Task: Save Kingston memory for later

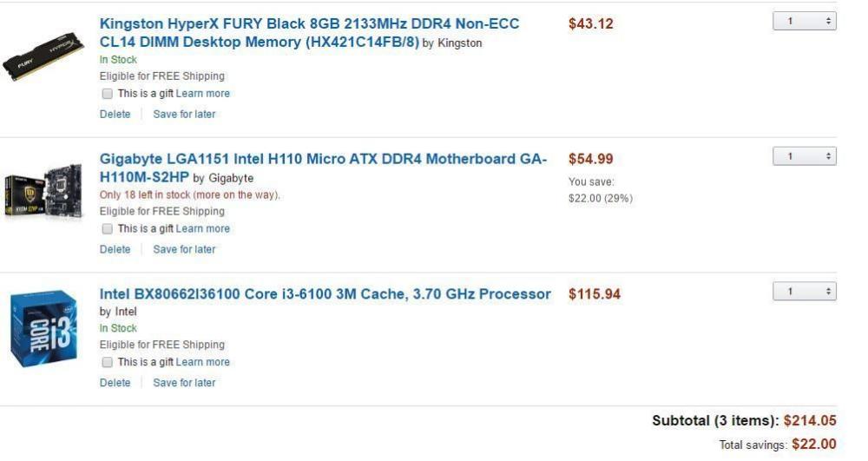Action: point(184,115)
